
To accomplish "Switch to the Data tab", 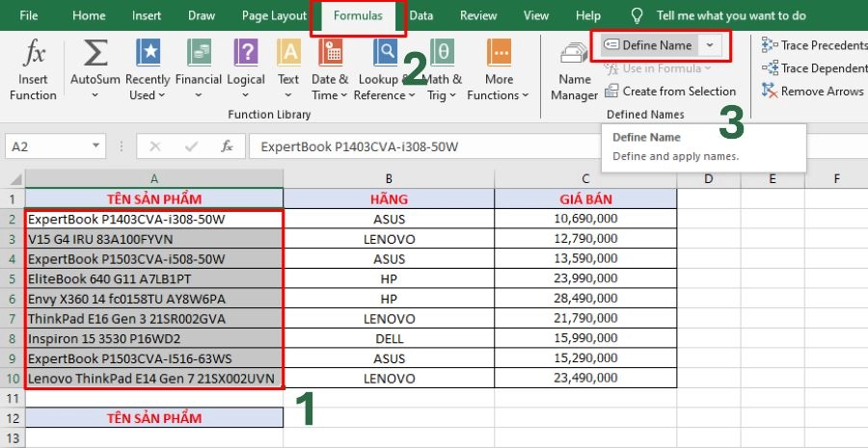I will 421,15.
